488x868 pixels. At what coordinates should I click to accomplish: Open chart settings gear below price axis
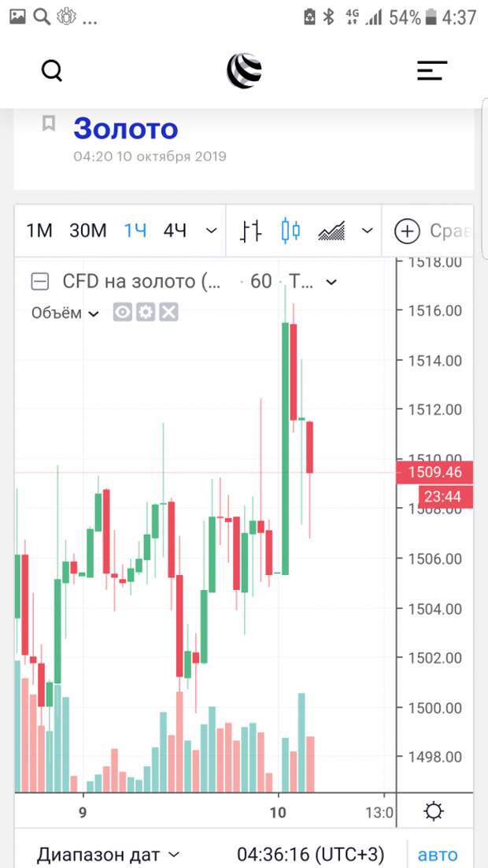click(x=433, y=811)
